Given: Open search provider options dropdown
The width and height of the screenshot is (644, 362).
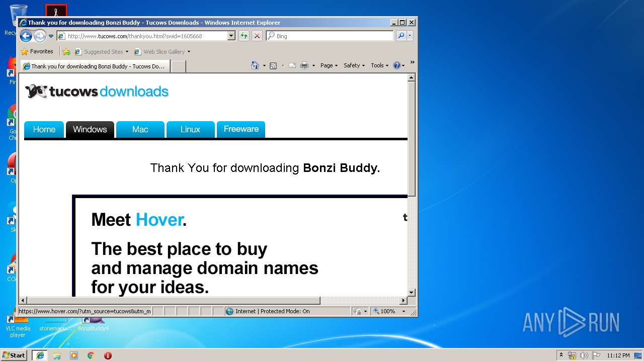Looking at the screenshot, I should (410, 36).
